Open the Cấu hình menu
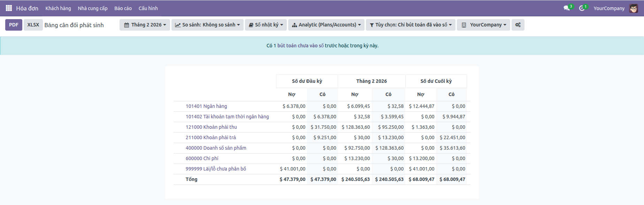The height and width of the screenshot is (205, 644). 148,8
